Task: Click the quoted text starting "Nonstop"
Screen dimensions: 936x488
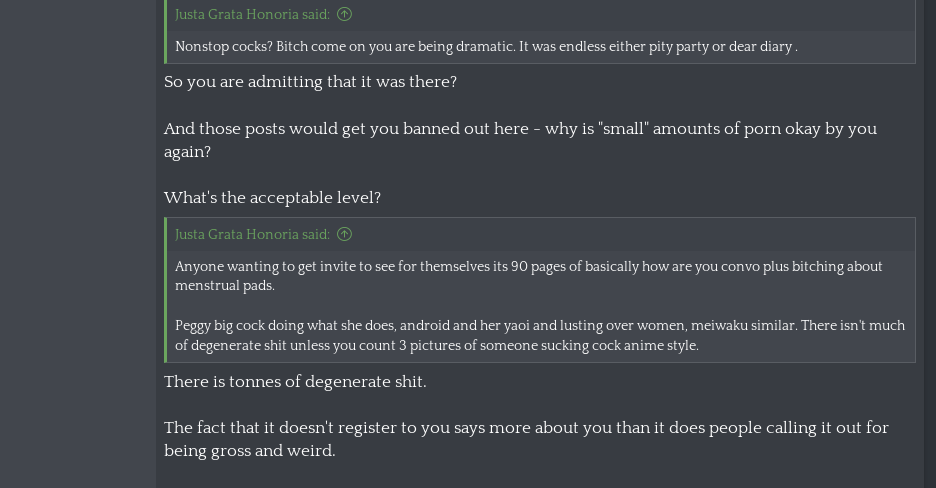Action: 486,47
